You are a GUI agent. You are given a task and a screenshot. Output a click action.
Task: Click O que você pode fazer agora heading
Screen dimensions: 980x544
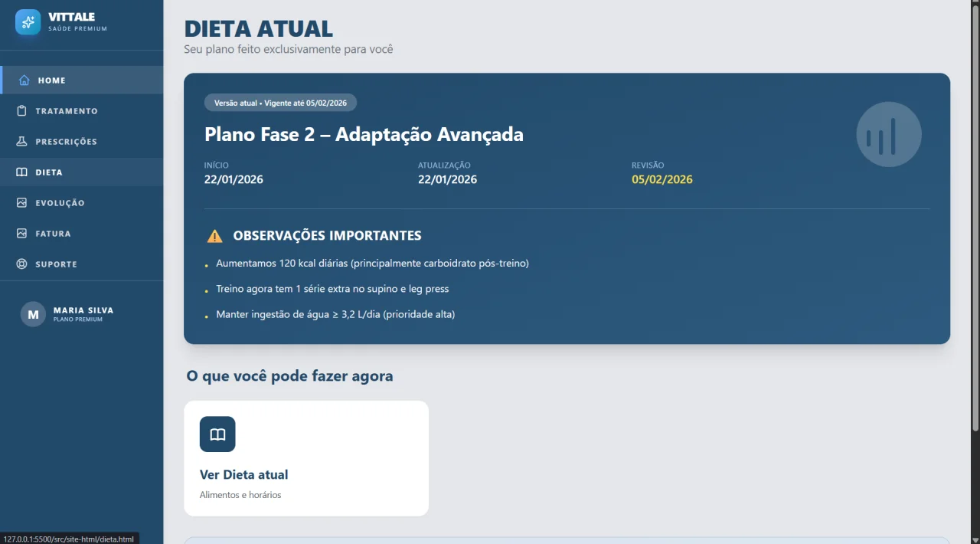coord(289,376)
